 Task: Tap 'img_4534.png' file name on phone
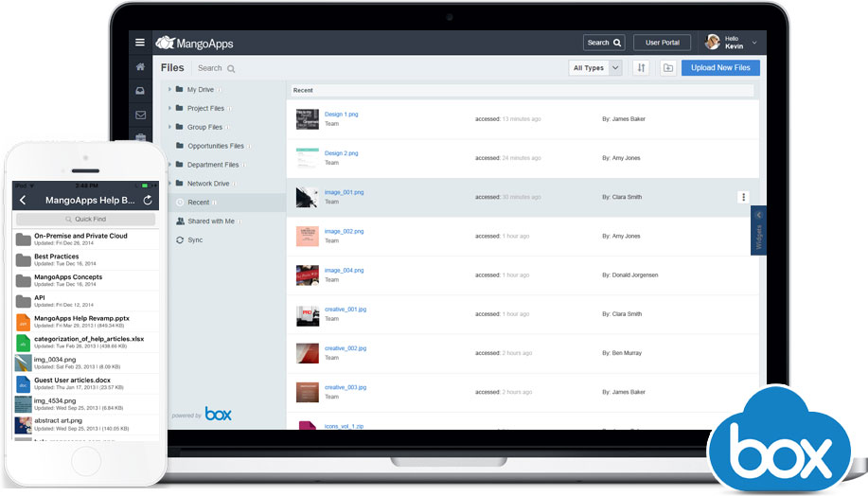tap(55, 400)
